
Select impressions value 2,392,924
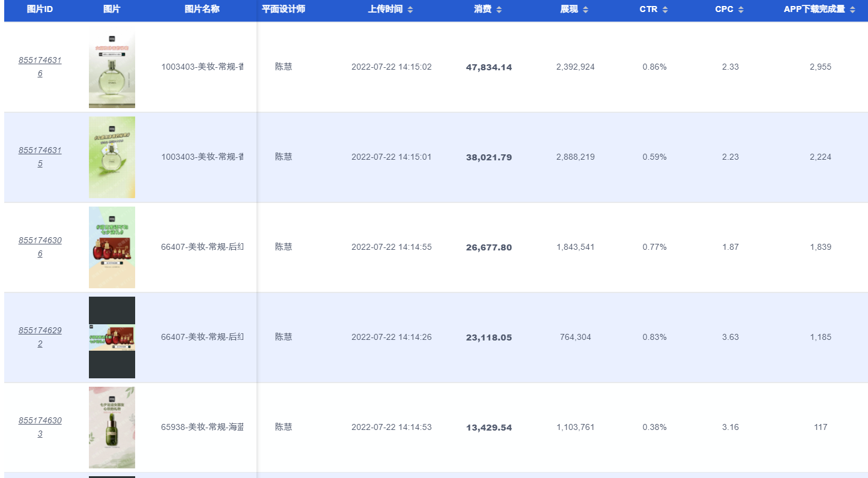575,67
